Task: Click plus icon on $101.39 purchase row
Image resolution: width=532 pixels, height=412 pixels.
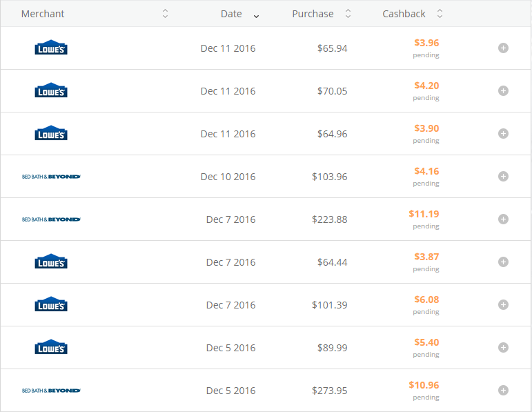Action: 503,305
